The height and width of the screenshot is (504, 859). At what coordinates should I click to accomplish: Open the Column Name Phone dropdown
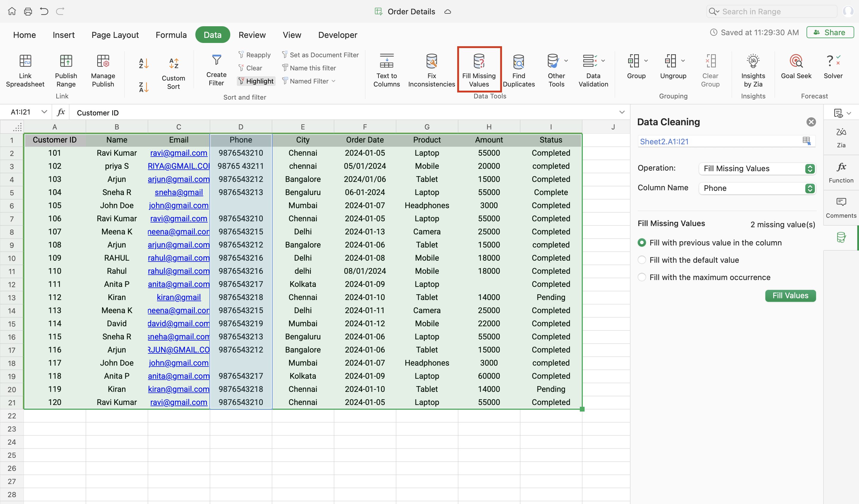(x=757, y=188)
